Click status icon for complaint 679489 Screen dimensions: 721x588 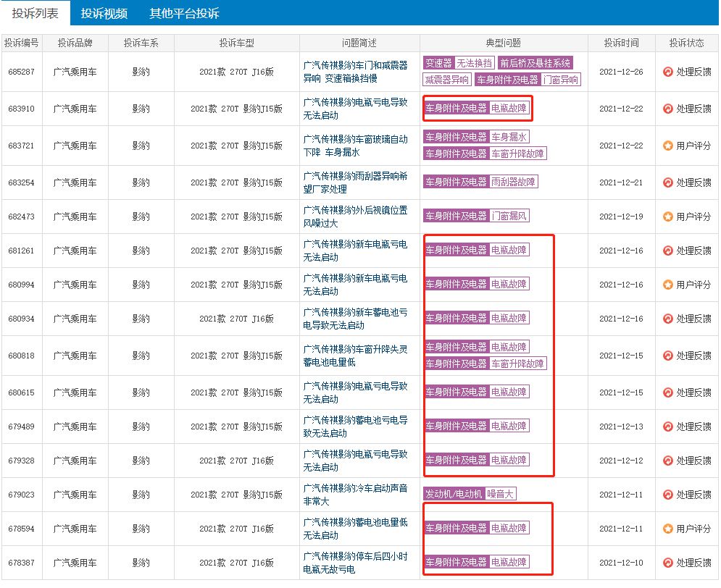(667, 427)
